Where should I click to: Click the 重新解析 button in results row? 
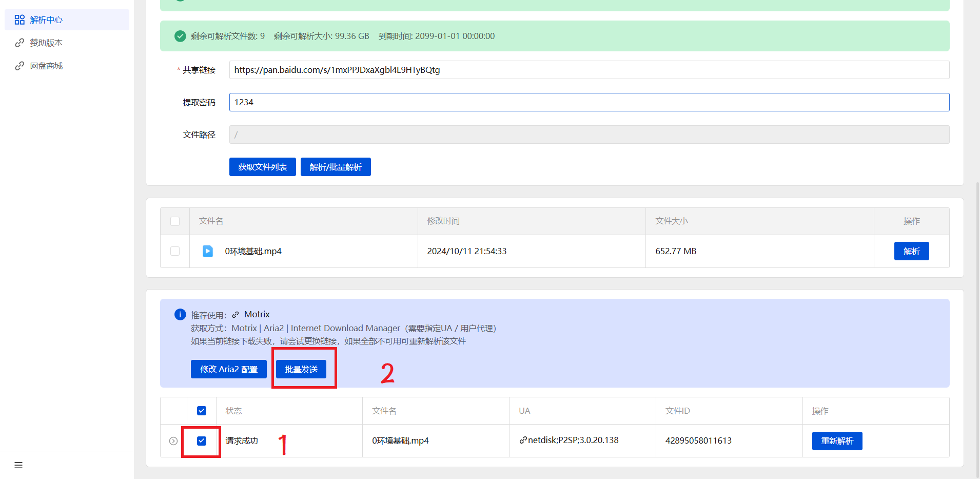tap(837, 441)
